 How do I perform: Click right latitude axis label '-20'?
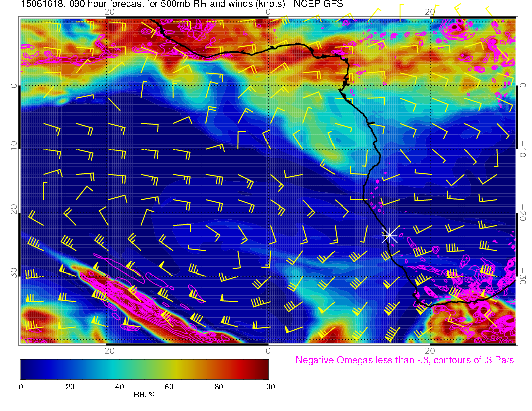pyautogui.click(x=523, y=213)
